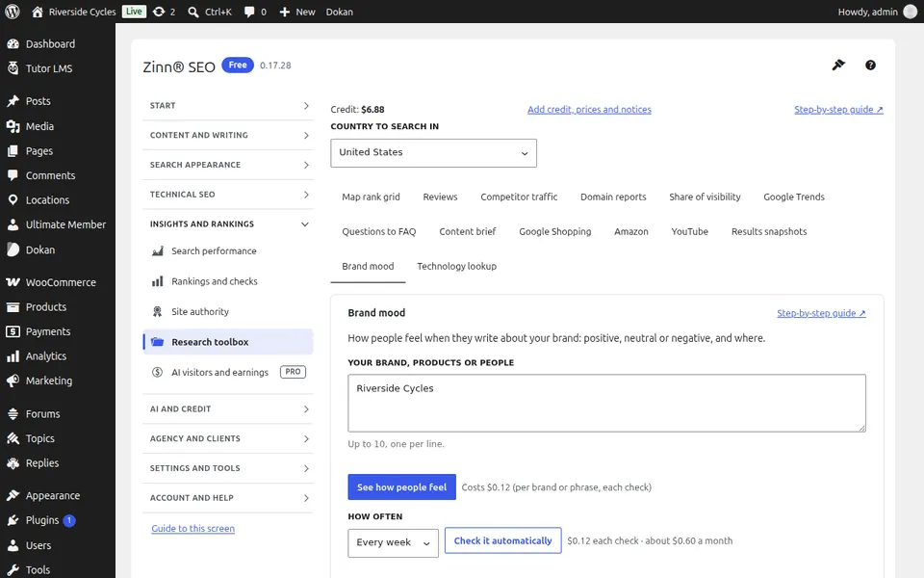Open Country to search in dropdown
This screenshot has width=924, height=578.
pyautogui.click(x=434, y=153)
